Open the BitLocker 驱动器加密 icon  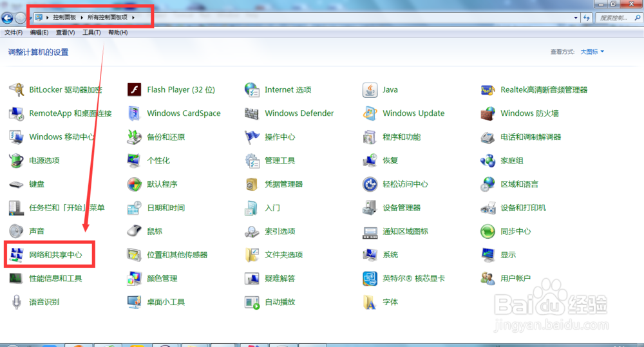click(x=17, y=89)
